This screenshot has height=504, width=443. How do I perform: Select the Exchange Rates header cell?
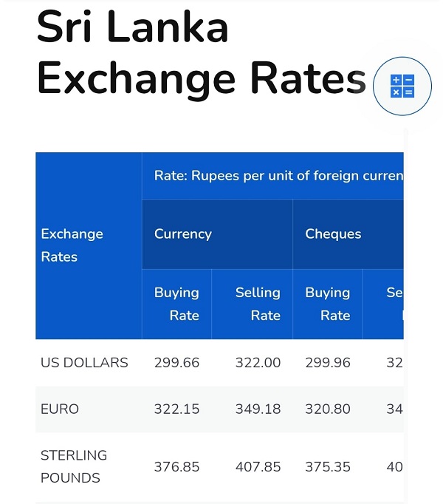[x=89, y=245]
